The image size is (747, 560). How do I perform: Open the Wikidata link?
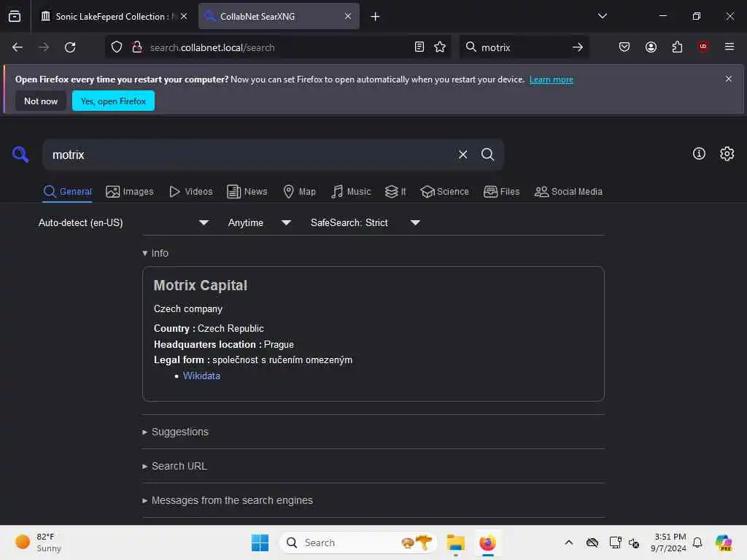(x=201, y=376)
